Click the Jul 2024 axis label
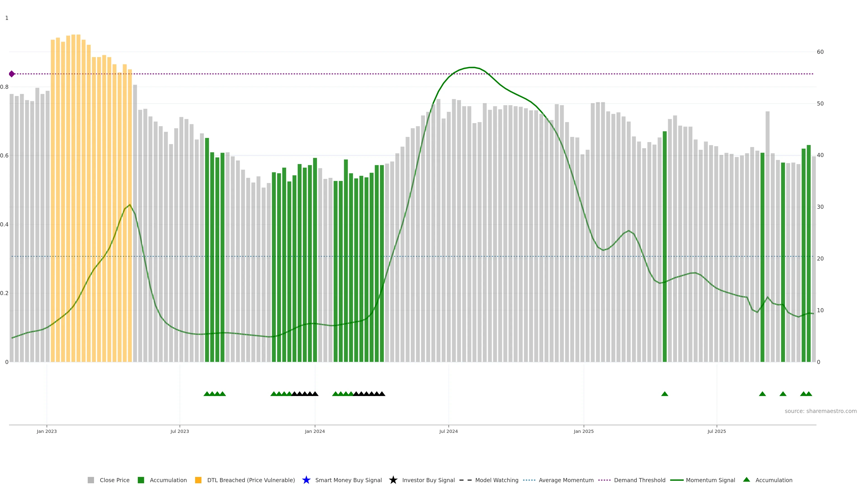 (448, 431)
